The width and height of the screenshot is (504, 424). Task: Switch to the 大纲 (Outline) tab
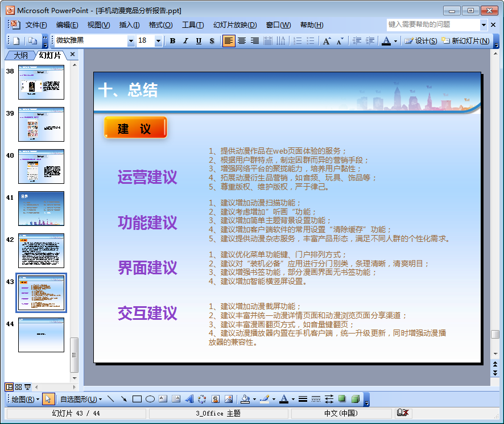tap(20, 55)
